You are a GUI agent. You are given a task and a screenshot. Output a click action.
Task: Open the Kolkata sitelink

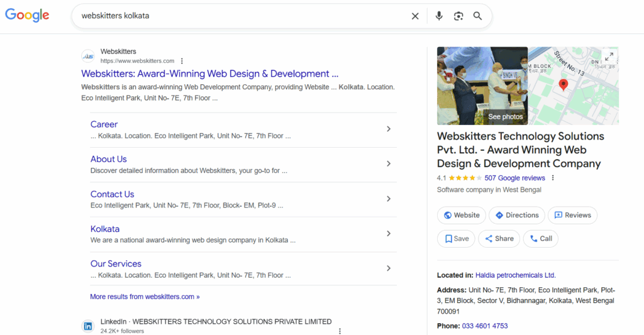tap(105, 229)
